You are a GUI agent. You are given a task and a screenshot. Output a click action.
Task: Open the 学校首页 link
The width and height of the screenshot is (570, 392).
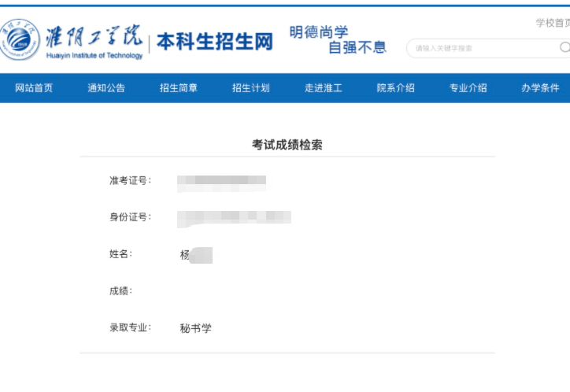(x=553, y=23)
